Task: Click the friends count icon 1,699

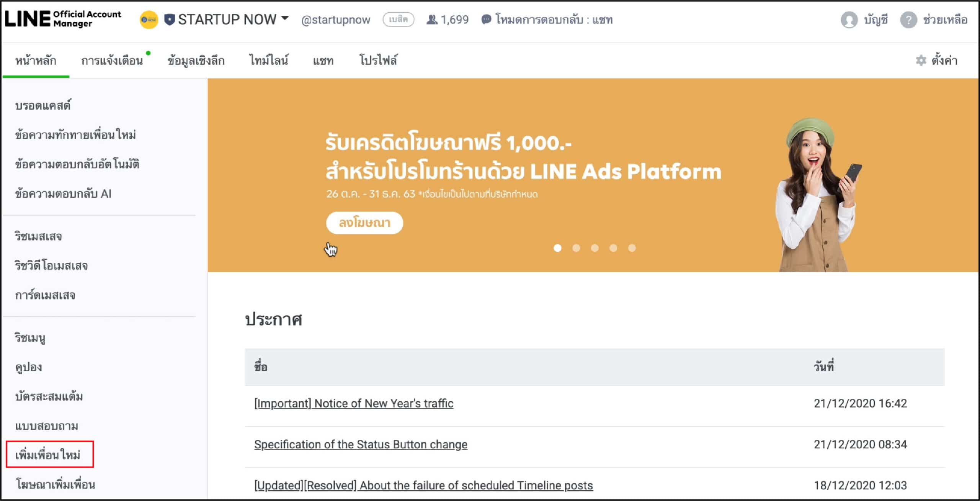Action: pos(432,19)
